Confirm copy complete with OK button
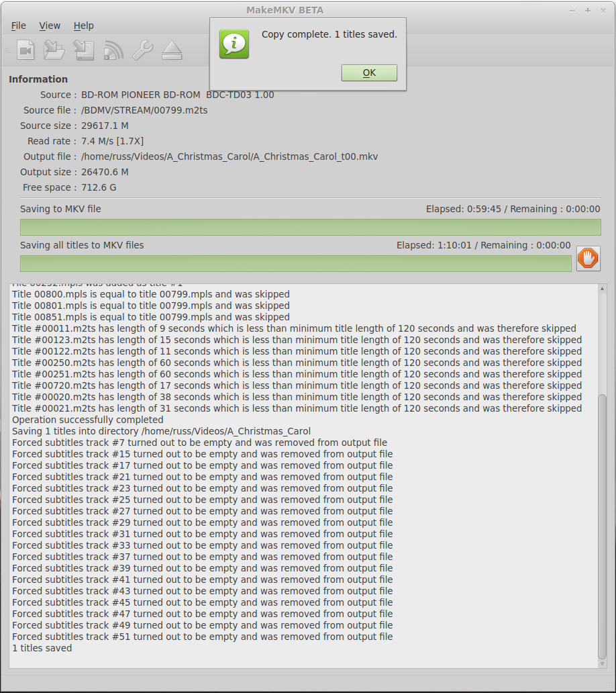The image size is (616, 693). point(369,73)
